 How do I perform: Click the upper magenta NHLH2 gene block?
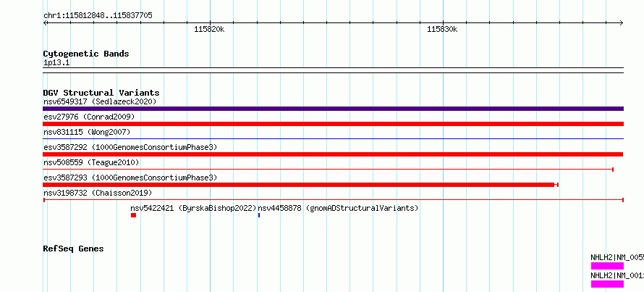(607, 266)
